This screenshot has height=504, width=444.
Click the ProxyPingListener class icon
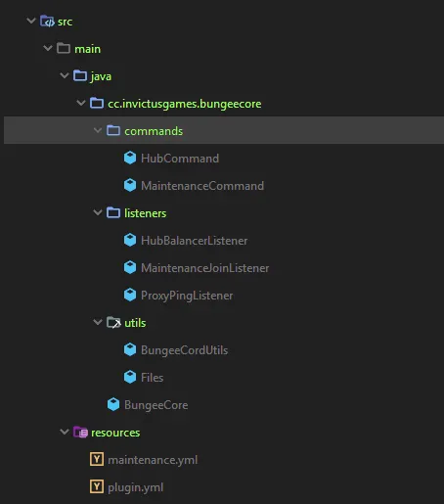coord(130,296)
